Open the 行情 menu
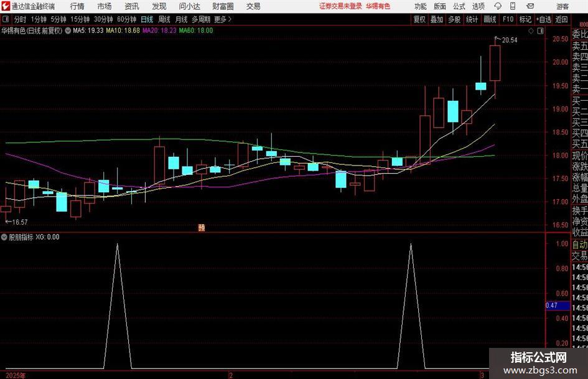Screen dimensions: 588x379 [x=77, y=6]
